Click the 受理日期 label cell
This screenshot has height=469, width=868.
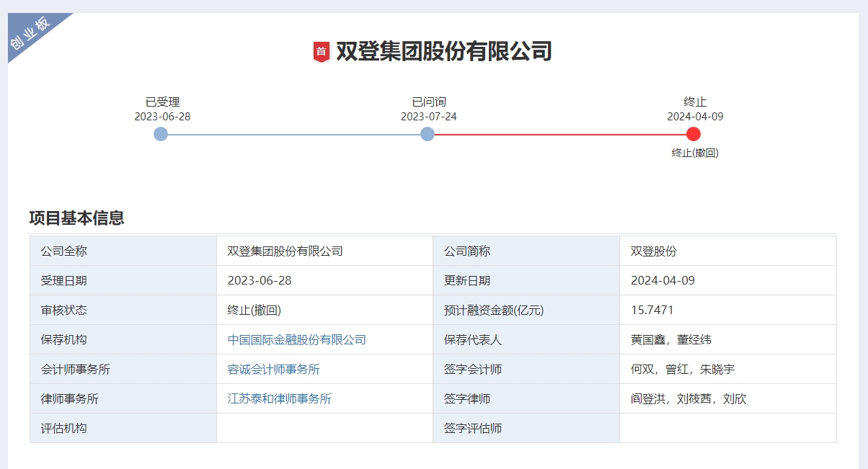click(123, 281)
